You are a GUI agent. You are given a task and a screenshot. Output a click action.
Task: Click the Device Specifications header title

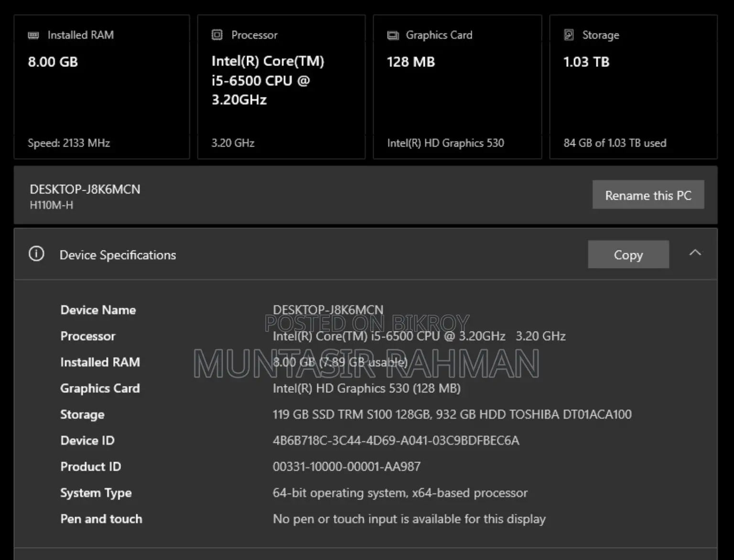point(118,255)
